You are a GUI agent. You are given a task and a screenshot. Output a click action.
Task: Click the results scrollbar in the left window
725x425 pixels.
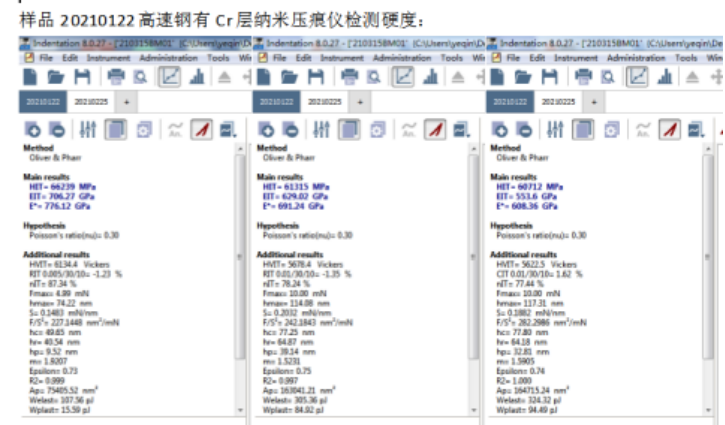240,250
